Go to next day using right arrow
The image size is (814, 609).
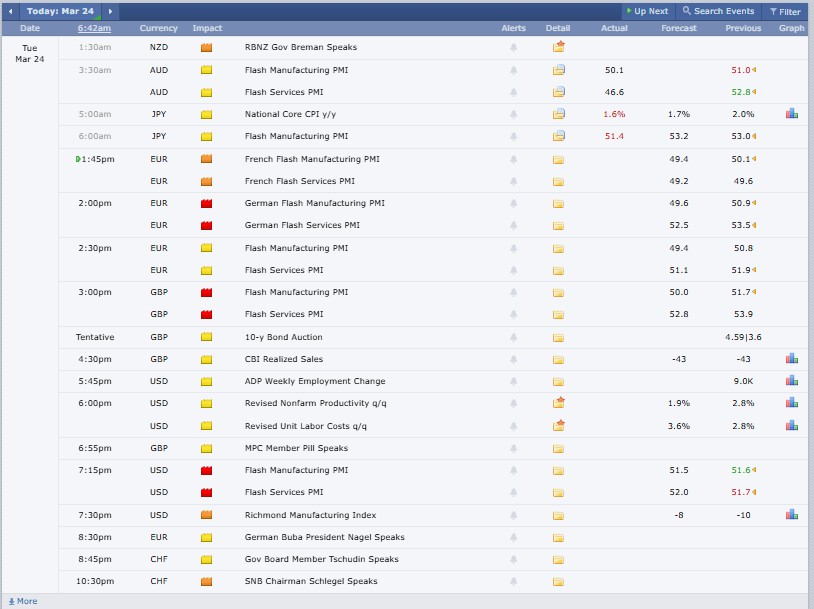[x=109, y=11]
